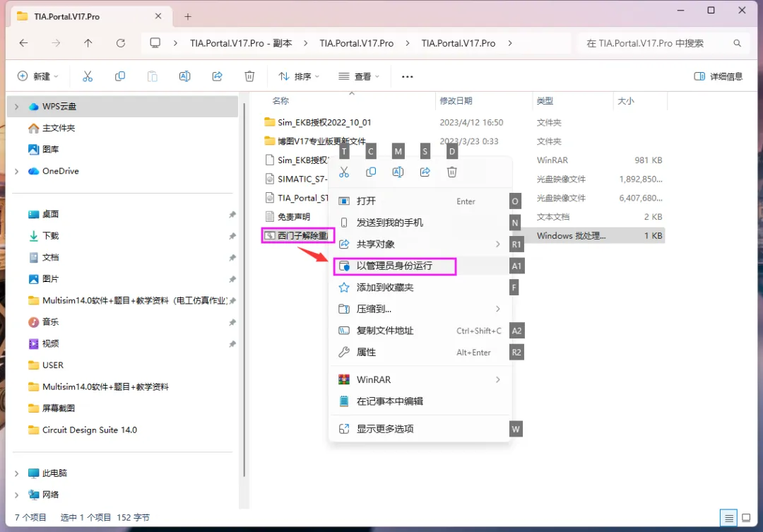Click the pin icon beside 下载
This screenshot has width=763, height=532.
(232, 236)
